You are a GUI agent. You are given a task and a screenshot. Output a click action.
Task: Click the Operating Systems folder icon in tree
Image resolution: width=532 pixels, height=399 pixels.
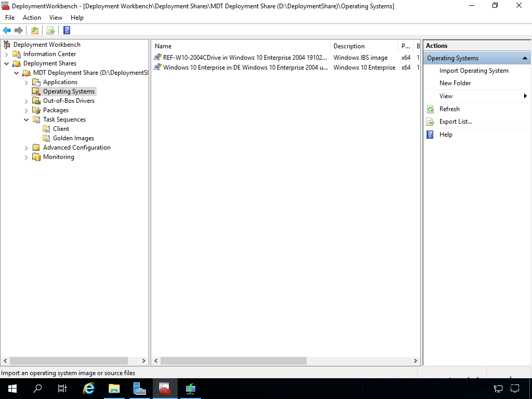[x=36, y=91]
